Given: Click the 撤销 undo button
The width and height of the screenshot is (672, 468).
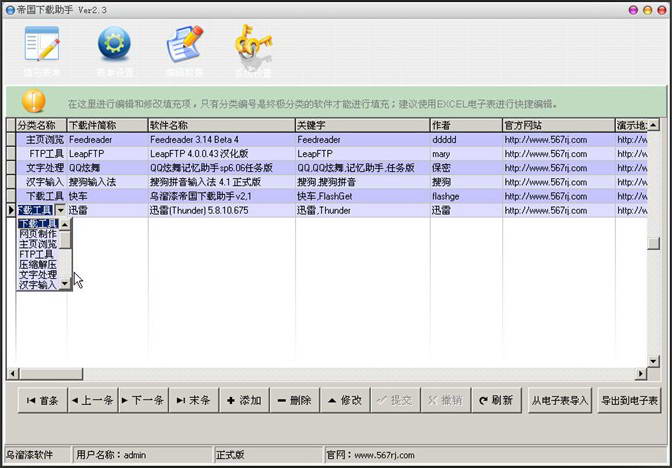Looking at the screenshot, I should [446, 400].
